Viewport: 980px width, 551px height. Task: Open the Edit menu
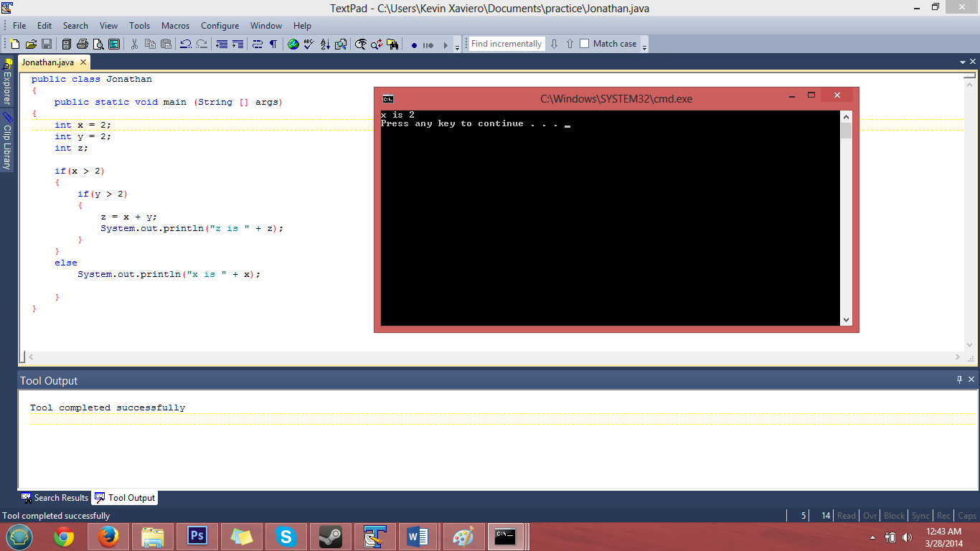click(44, 25)
